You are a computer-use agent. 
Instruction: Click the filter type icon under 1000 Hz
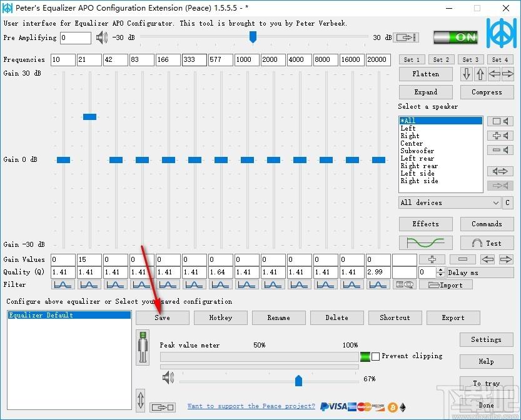(246, 284)
